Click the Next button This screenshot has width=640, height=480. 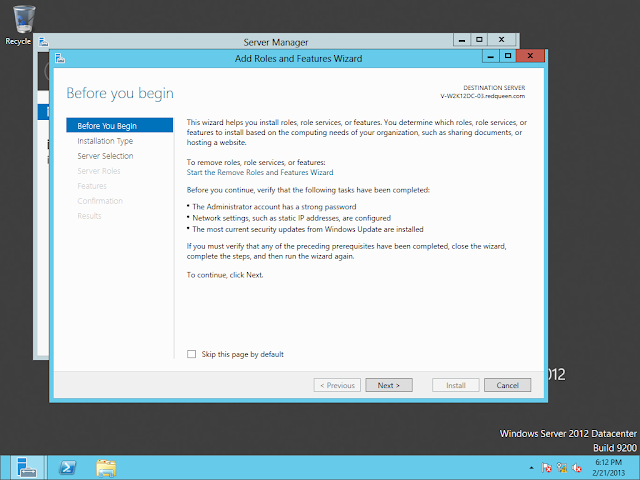pos(389,385)
